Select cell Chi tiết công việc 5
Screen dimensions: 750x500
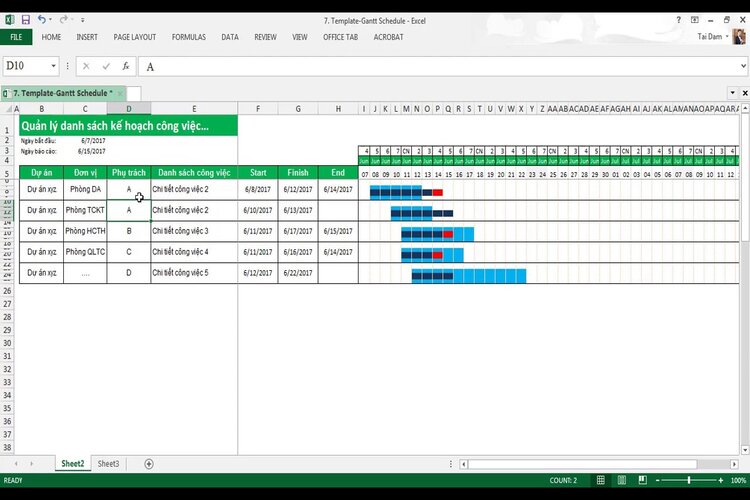194,273
